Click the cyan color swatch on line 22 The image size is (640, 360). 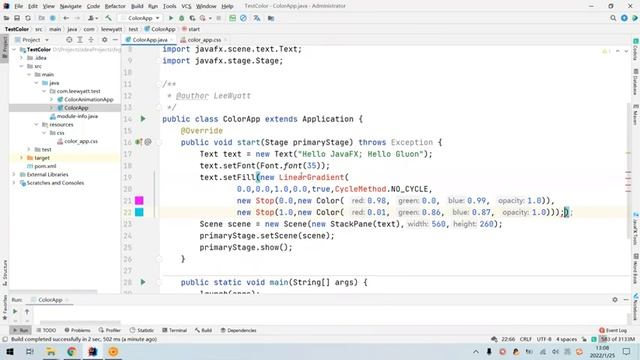(139, 212)
